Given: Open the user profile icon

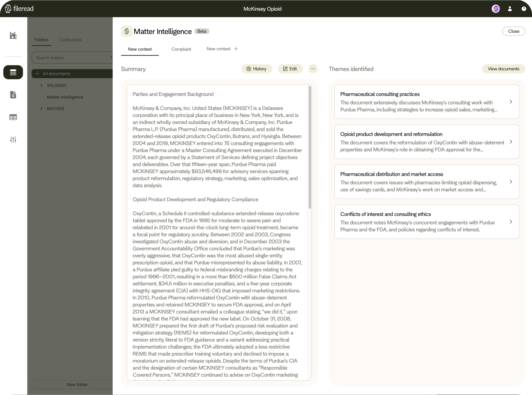Looking at the screenshot, I should click(x=510, y=9).
